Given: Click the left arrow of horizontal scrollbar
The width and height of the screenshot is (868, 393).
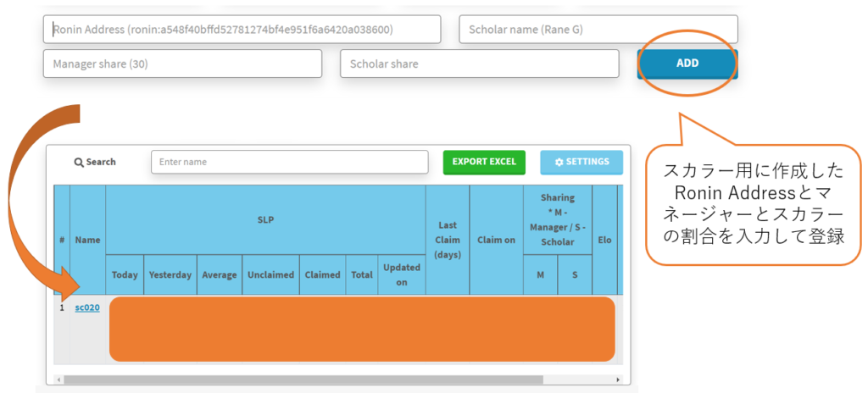Looking at the screenshot, I should point(58,379).
